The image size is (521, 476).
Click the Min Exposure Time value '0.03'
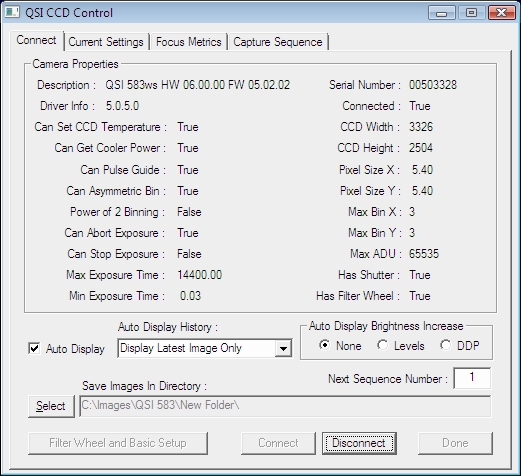point(190,296)
